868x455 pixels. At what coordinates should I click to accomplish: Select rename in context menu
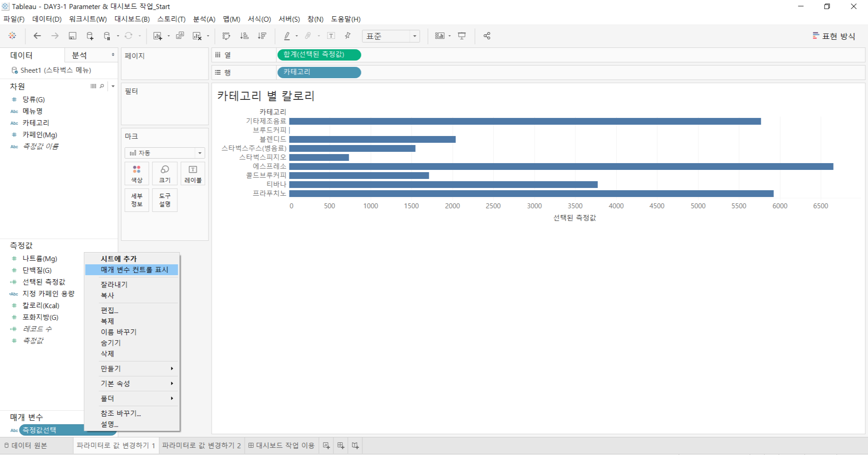click(x=132, y=332)
